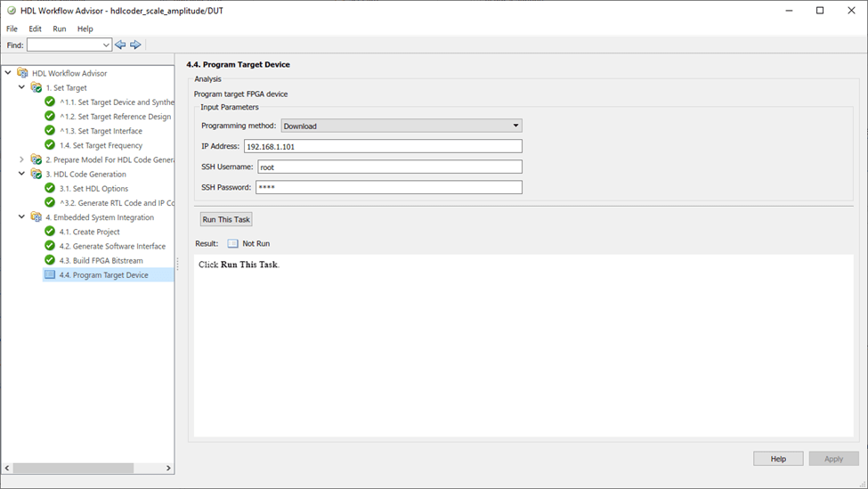Click folder icon beside HDL Code Generation
The width and height of the screenshot is (868, 489).
click(x=37, y=175)
